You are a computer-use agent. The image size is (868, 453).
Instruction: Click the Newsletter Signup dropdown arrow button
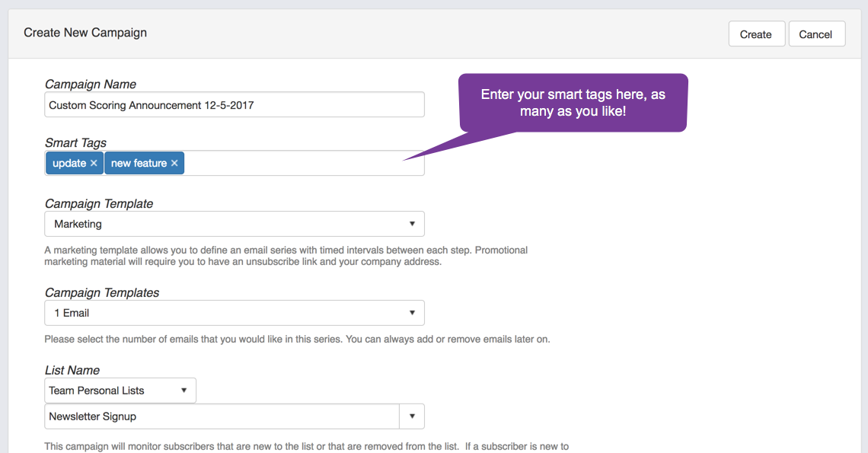[x=412, y=416]
